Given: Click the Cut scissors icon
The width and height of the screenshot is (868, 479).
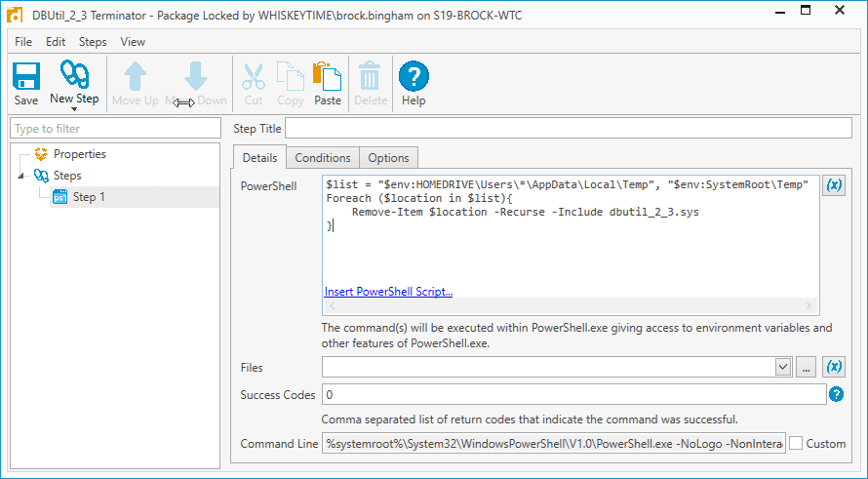Looking at the screenshot, I should click(254, 76).
